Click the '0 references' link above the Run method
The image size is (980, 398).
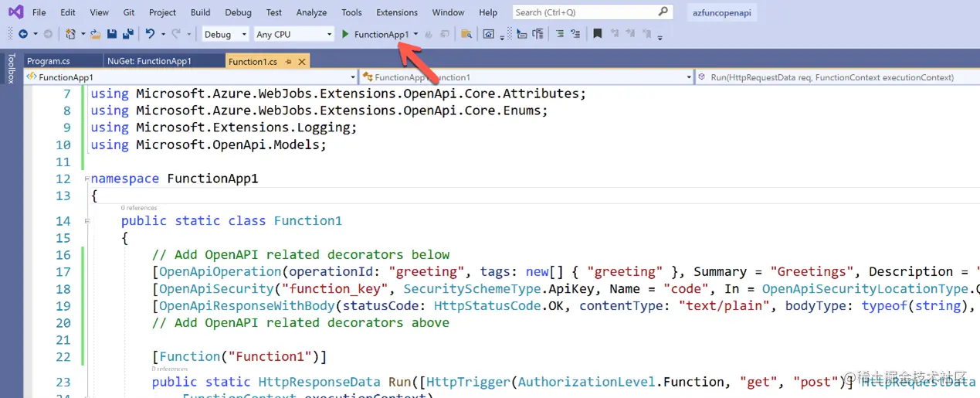pos(170,369)
